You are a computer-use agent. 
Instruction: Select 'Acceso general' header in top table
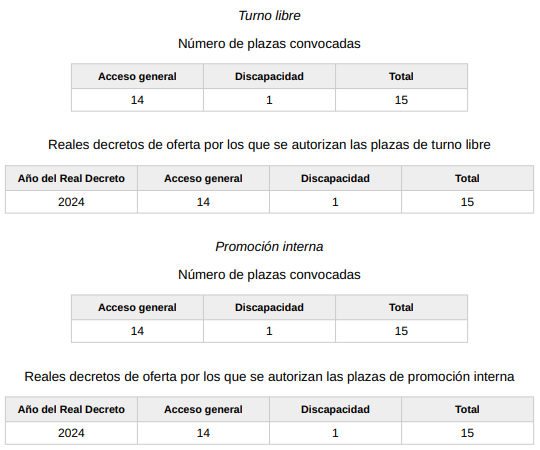[137, 76]
